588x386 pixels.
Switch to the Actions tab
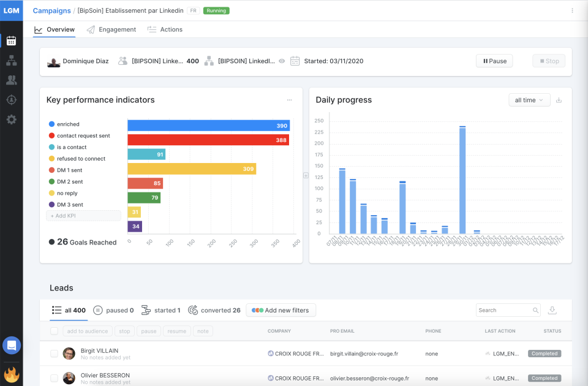tap(165, 29)
